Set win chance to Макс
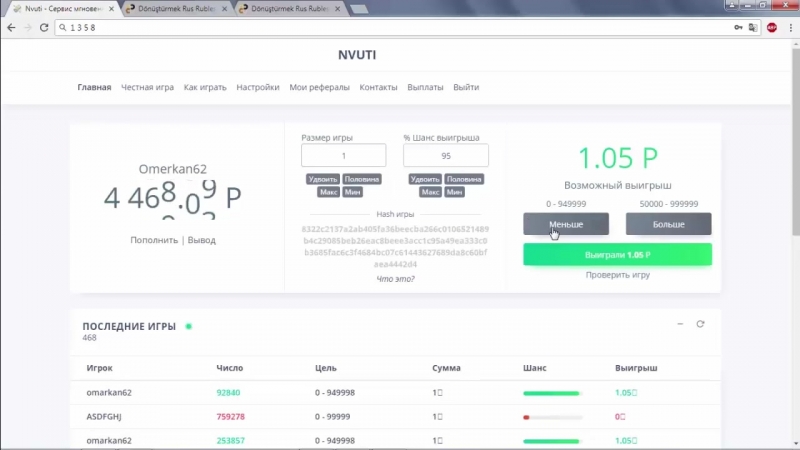800x450 pixels. (430, 192)
